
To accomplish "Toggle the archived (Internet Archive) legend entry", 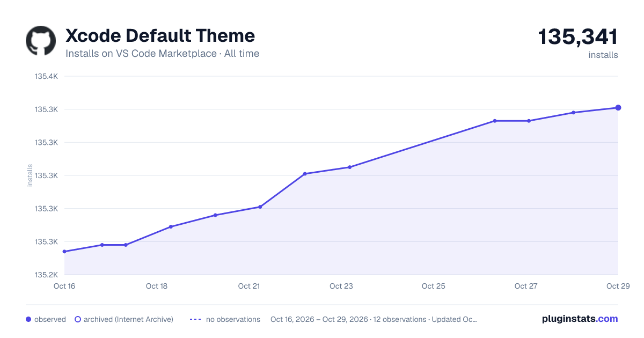I will pos(124,319).
